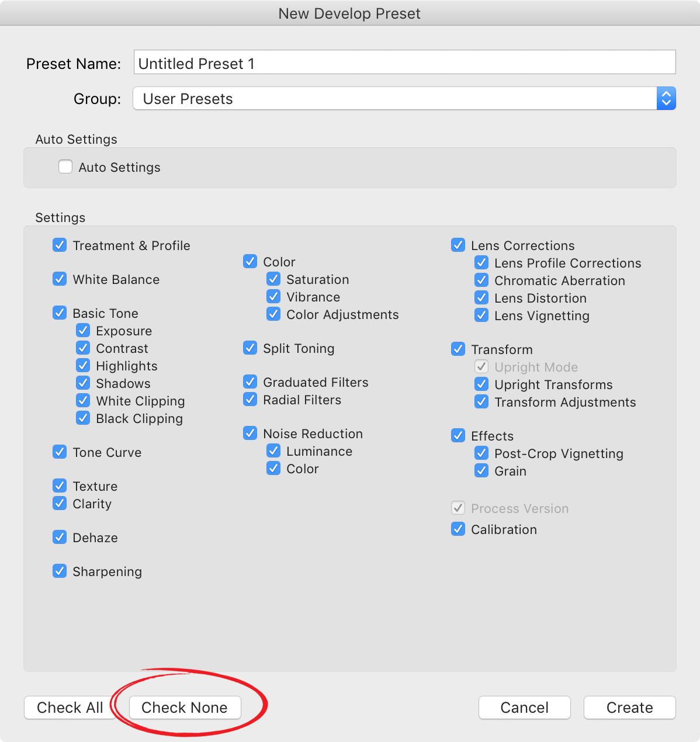Click the Check All button

tap(70, 708)
